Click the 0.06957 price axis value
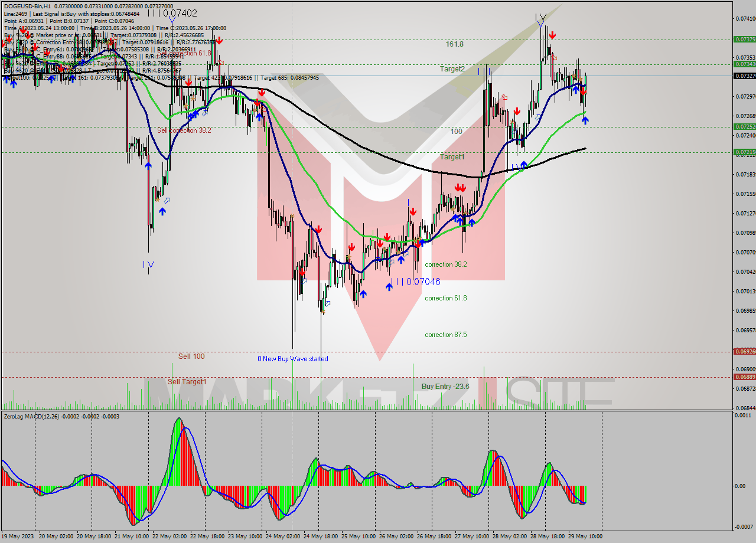 pyautogui.click(x=744, y=330)
